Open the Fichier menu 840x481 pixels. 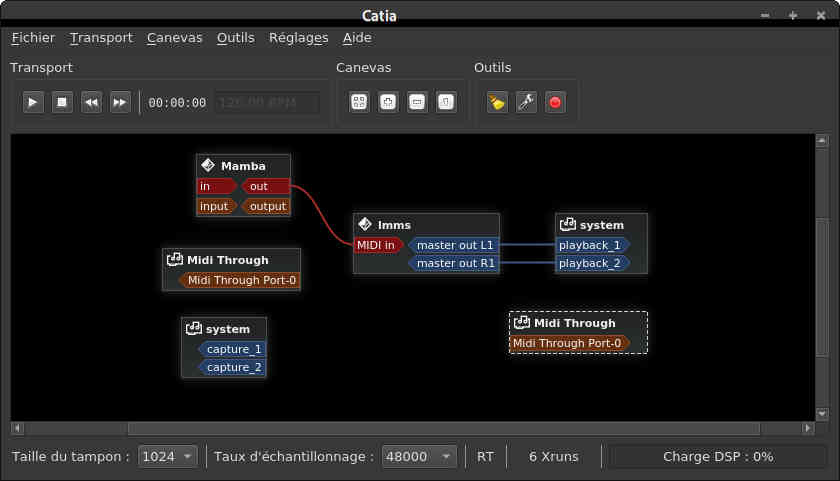click(33, 38)
